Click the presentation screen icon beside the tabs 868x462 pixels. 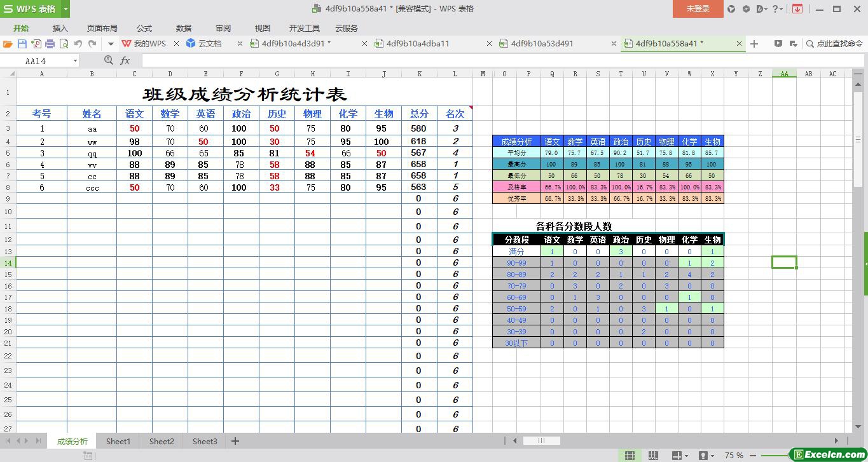point(778,44)
